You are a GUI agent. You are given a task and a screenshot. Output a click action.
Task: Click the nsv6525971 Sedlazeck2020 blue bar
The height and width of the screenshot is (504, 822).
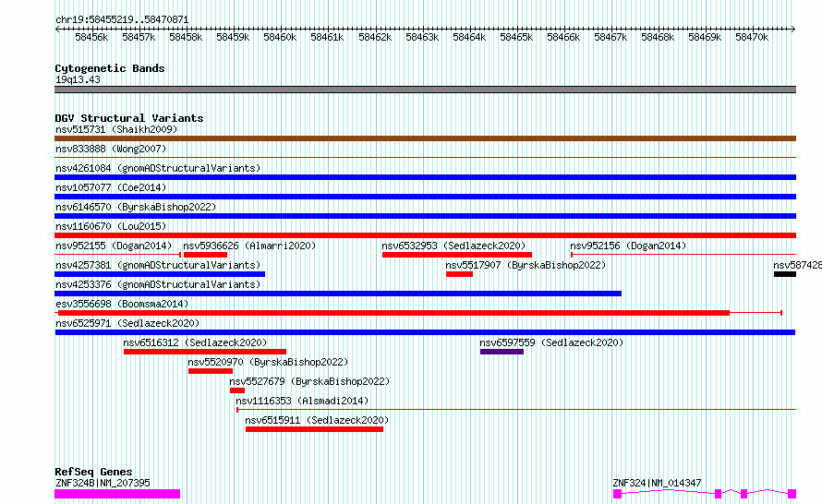[425, 332]
